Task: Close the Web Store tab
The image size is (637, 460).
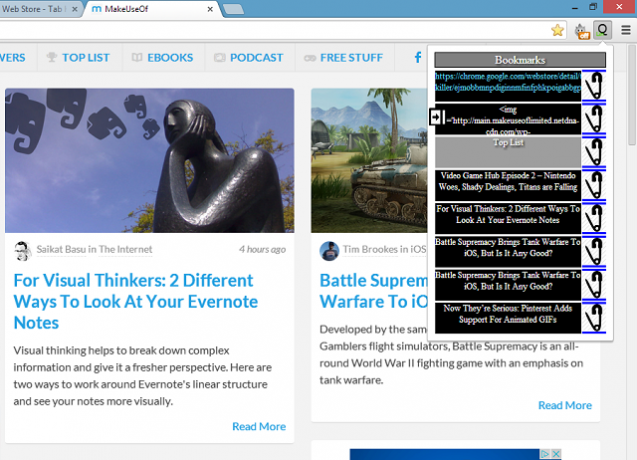Action: (x=75, y=9)
